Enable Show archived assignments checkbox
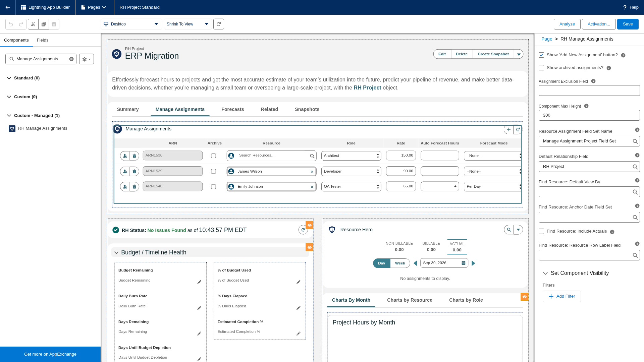Image resolution: width=644 pixels, height=362 pixels. coord(541,68)
